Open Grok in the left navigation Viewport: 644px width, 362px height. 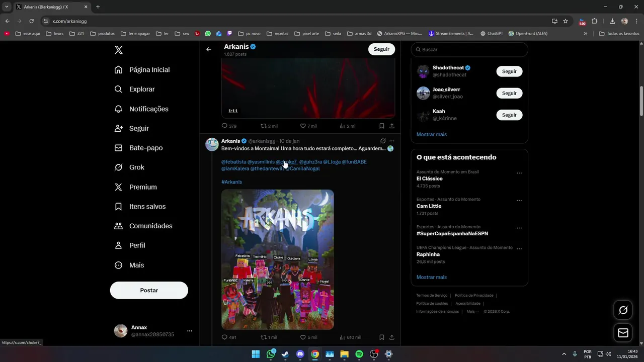(129, 167)
